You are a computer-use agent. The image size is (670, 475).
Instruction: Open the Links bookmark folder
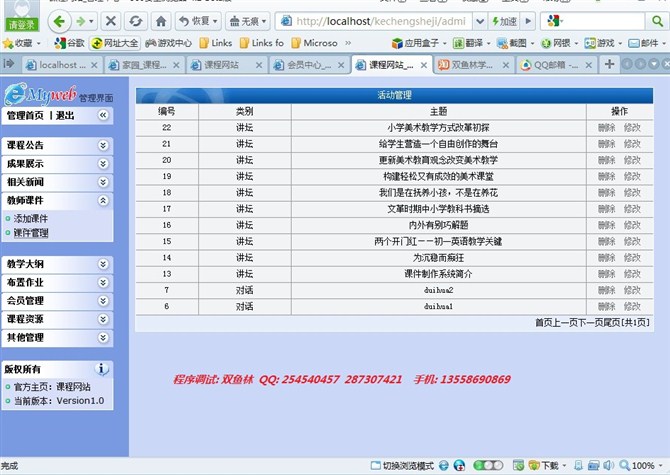216,43
